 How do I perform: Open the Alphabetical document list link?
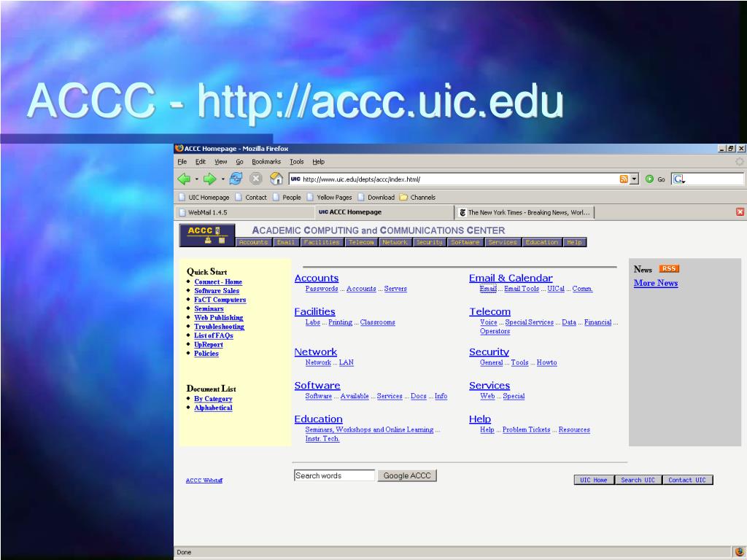tap(213, 408)
